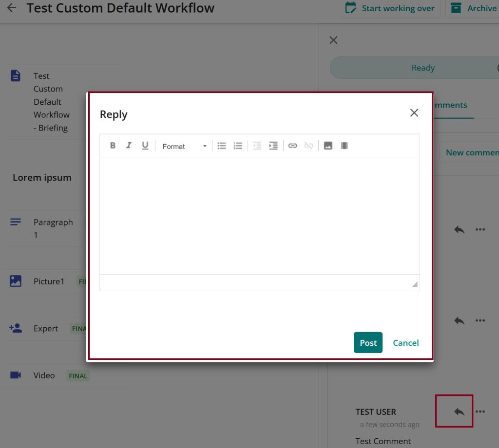This screenshot has width=499, height=448.
Task: Toggle underline formatting in reply editor
Action: (x=145, y=146)
